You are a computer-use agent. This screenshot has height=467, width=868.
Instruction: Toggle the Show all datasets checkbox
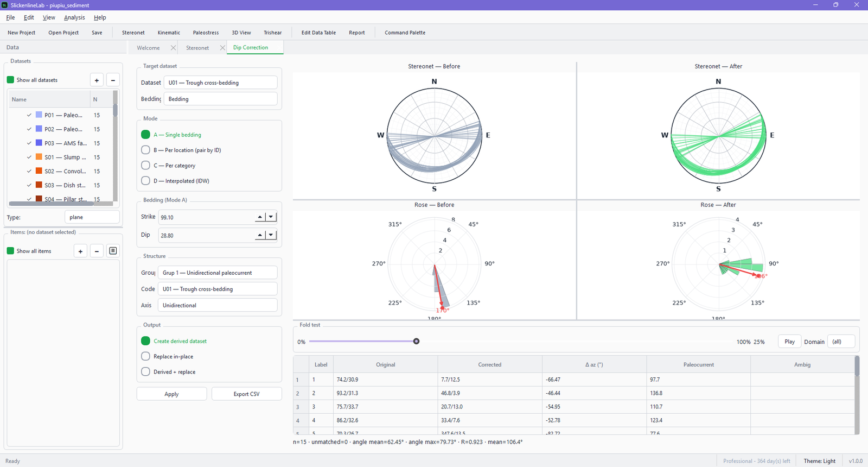click(10, 80)
